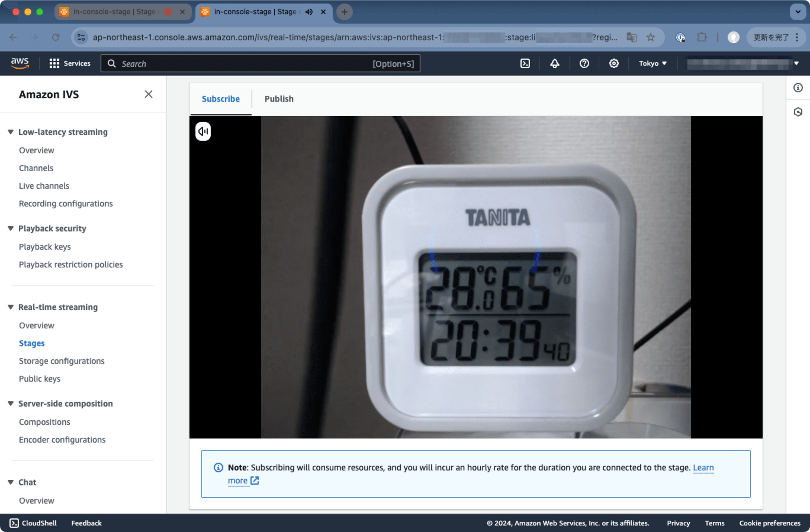
Task: Open Public keys
Action: pyautogui.click(x=40, y=379)
